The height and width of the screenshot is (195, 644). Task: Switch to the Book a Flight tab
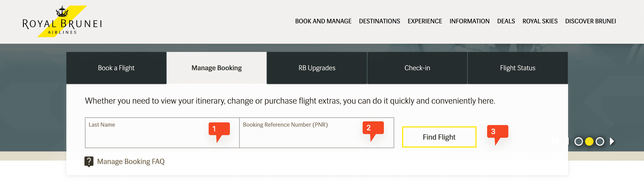[116, 68]
